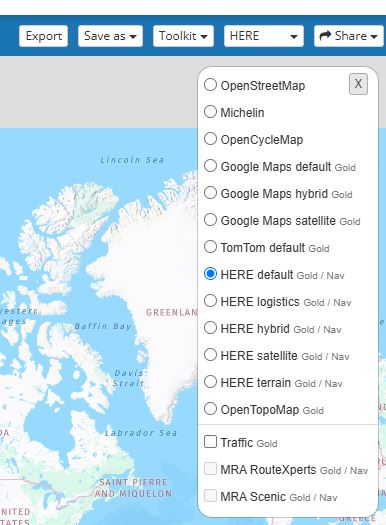Open the Share dropdown
The image size is (386, 525).
click(349, 36)
